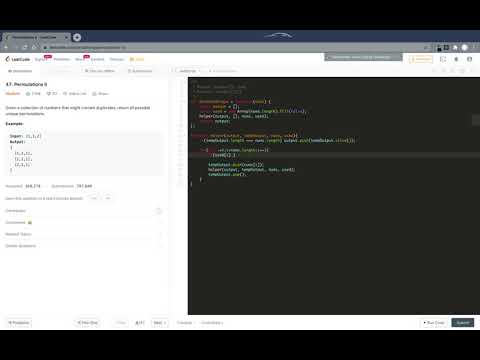
Task: Switch to the Submissions tab
Action: (140, 71)
